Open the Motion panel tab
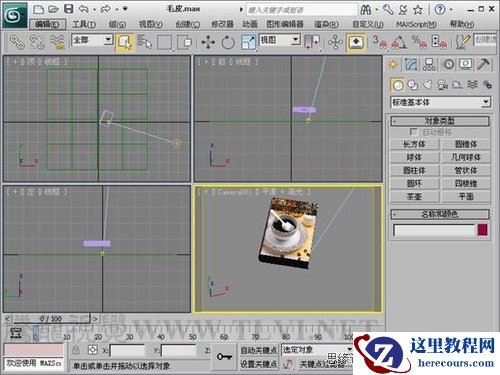This screenshot has width=500, height=375. 448,64
